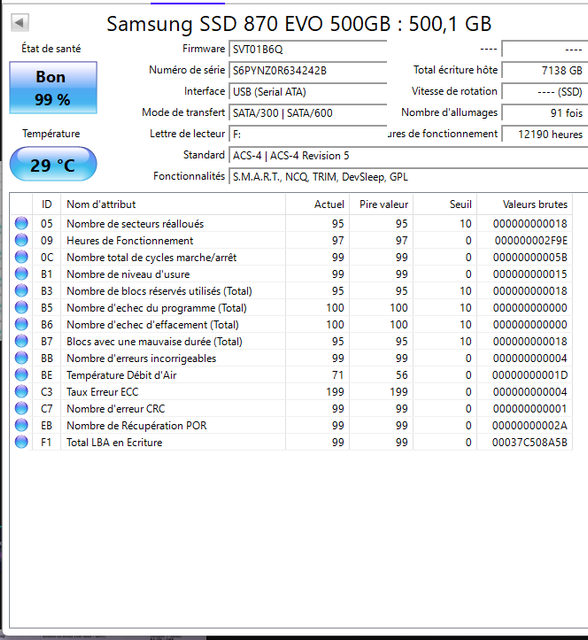Select the Nombre de Récupération POR name
The width and height of the screenshot is (588, 640).
click(x=136, y=425)
